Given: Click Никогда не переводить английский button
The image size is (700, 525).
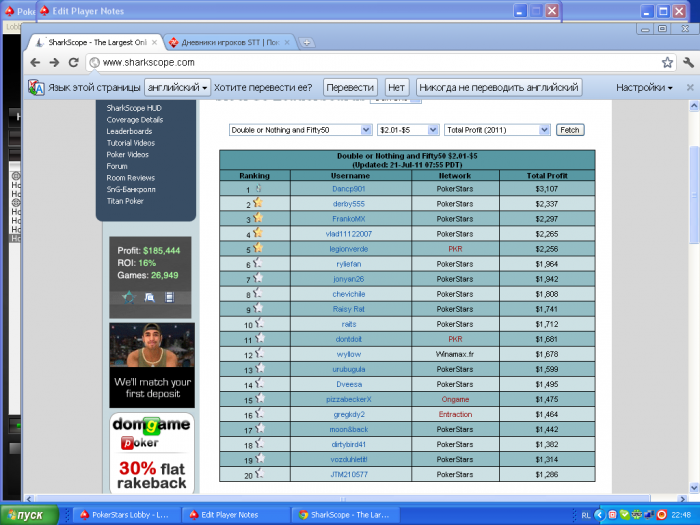Looking at the screenshot, I should coord(499,88).
